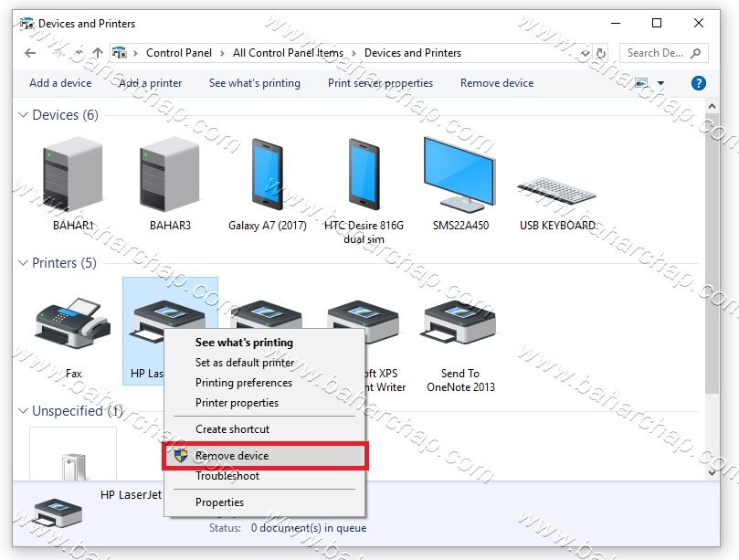Click the HP LaserJet icon in details pane
The width and height of the screenshot is (739, 560).
[x=58, y=513]
